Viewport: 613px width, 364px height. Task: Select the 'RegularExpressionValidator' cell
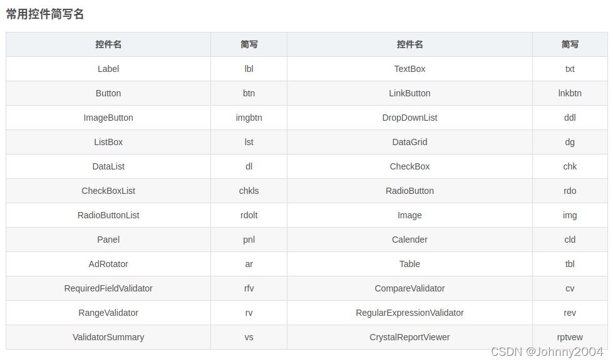[410, 313]
